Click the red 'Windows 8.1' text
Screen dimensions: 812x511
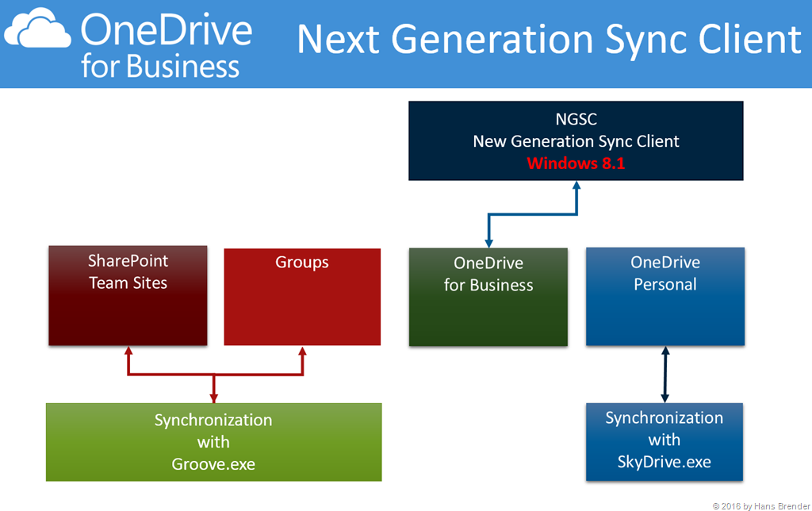[x=576, y=163]
